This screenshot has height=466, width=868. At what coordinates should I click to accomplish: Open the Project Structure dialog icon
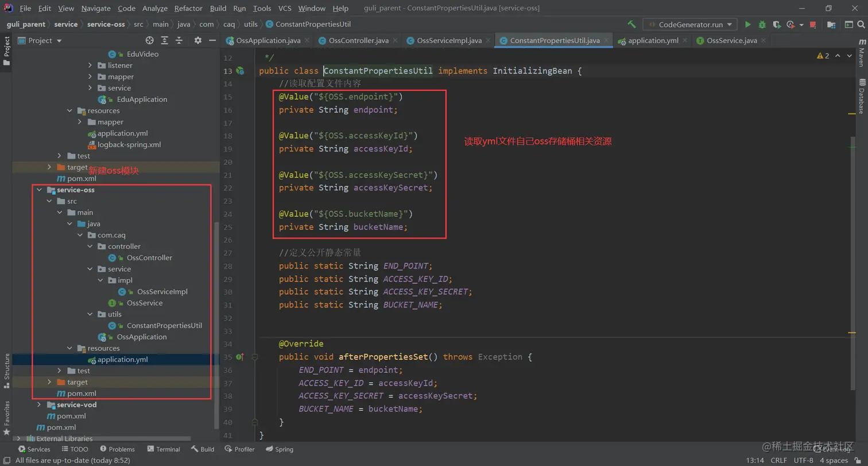pos(831,25)
